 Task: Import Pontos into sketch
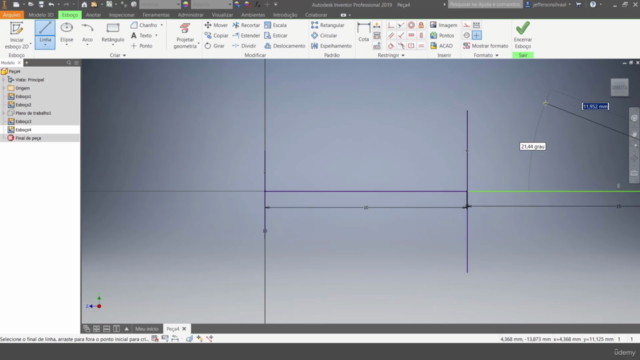point(442,36)
